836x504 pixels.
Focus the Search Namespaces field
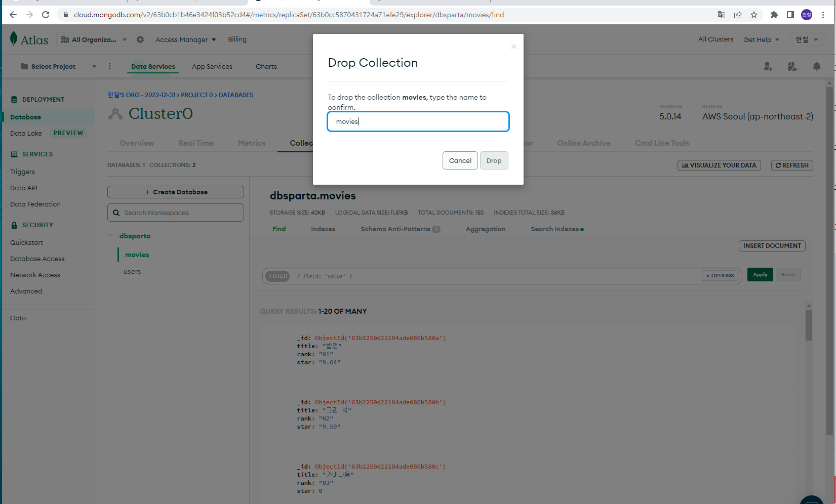coord(176,213)
